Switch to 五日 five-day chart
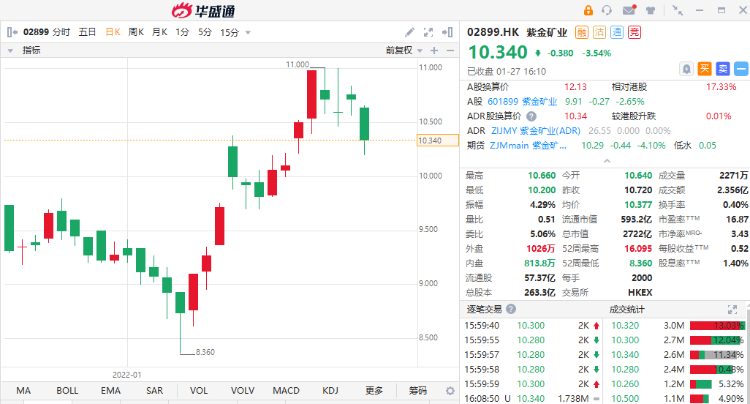Viewport: 750px width, 404px height. click(x=87, y=32)
